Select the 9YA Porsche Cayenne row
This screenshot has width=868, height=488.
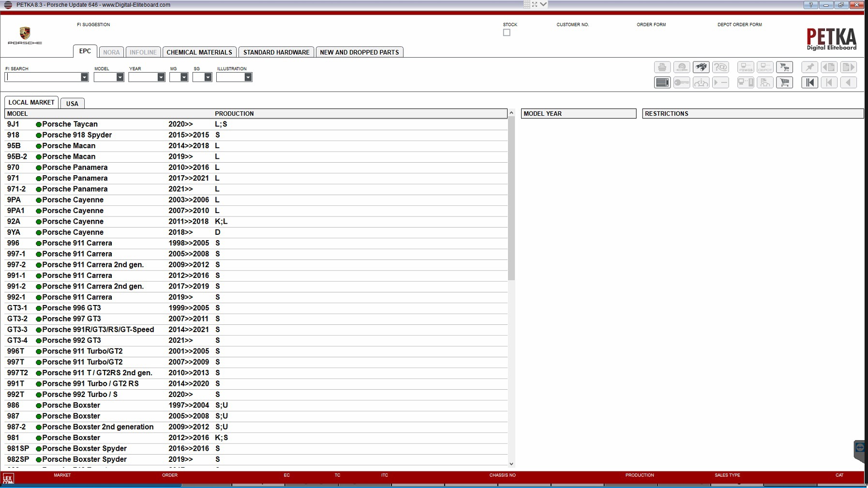(x=256, y=232)
